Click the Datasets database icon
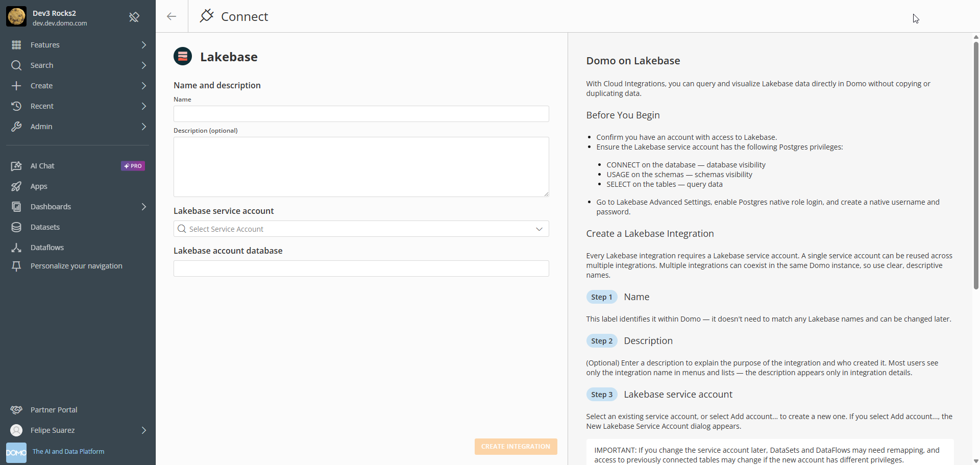This screenshot has width=980, height=465. [16, 227]
